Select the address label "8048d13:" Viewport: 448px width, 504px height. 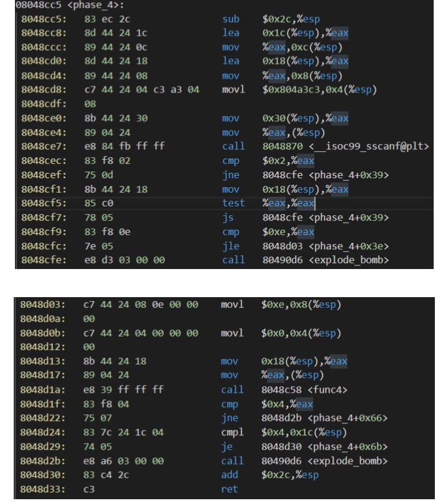pyautogui.click(x=43, y=361)
